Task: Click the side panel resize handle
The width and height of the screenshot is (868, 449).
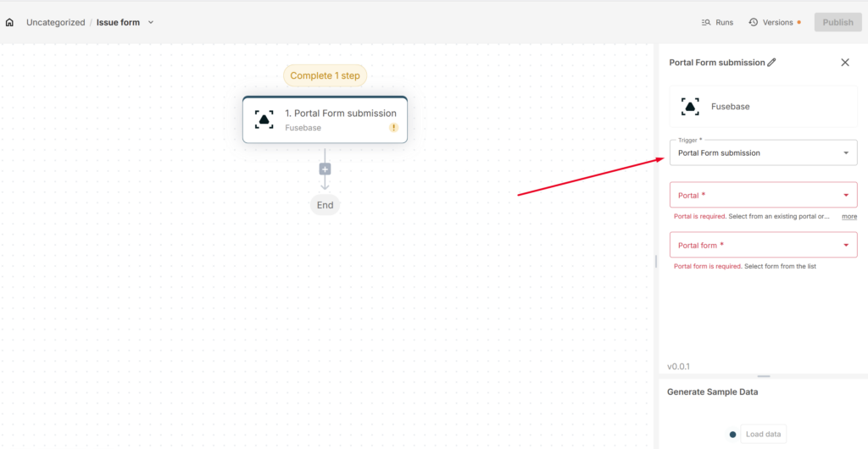Action: click(x=656, y=261)
